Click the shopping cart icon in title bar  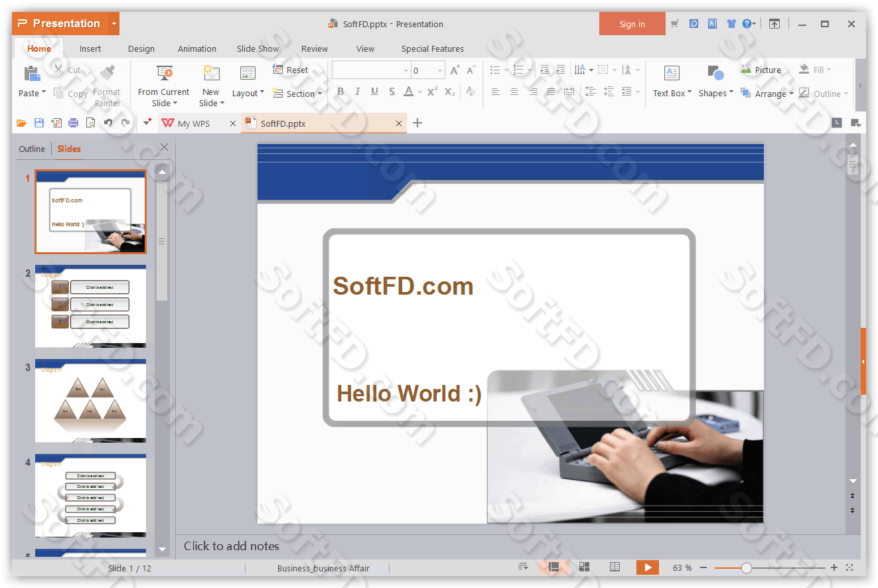(x=675, y=24)
